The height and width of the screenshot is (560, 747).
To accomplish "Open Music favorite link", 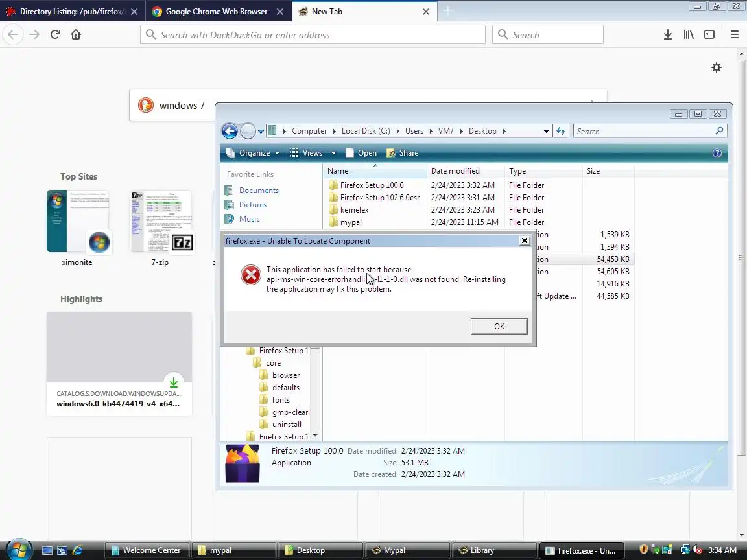I will [249, 219].
